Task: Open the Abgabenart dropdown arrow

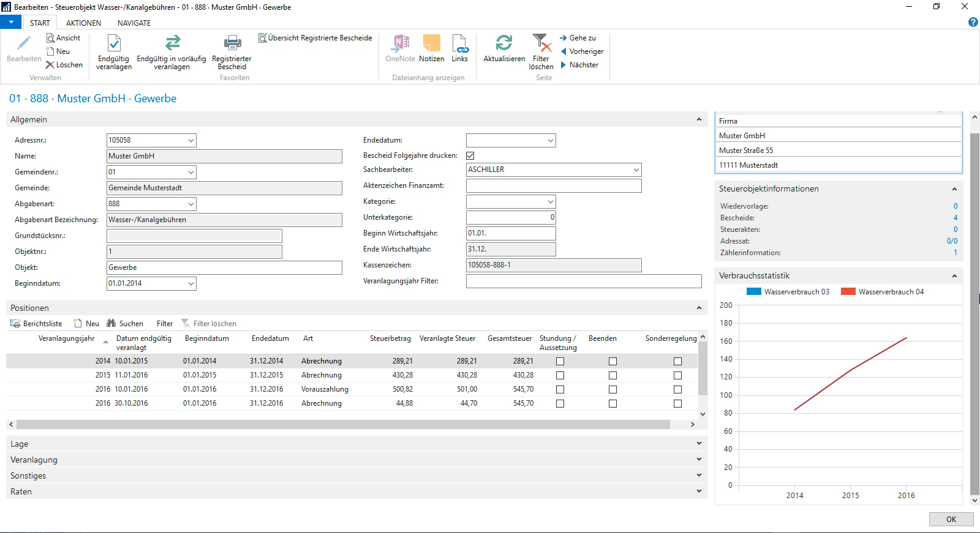Action: click(x=191, y=204)
